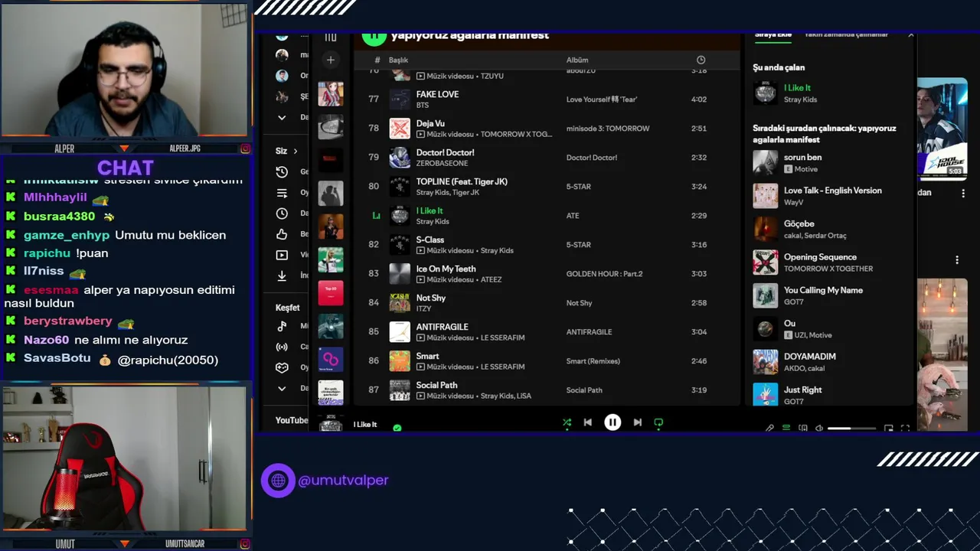The height and width of the screenshot is (551, 980).
Task: Open YouTube playlists icon in sidebar
Action: [282, 193]
